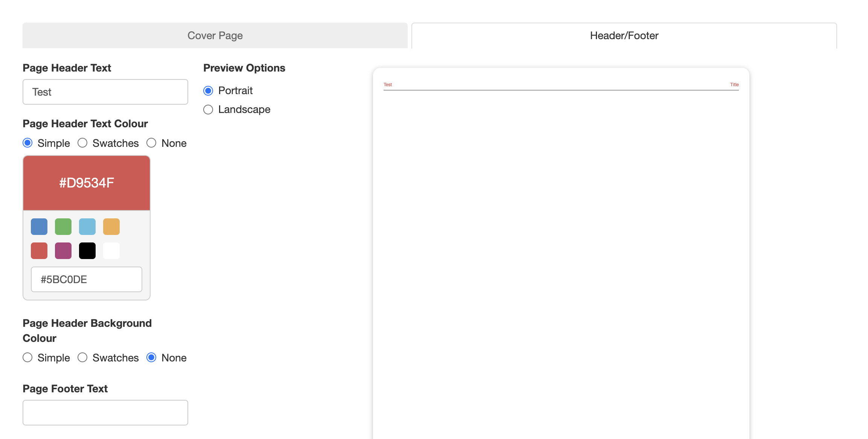The image size is (868, 439).
Task: Select the Landscape preview option
Action: point(208,110)
